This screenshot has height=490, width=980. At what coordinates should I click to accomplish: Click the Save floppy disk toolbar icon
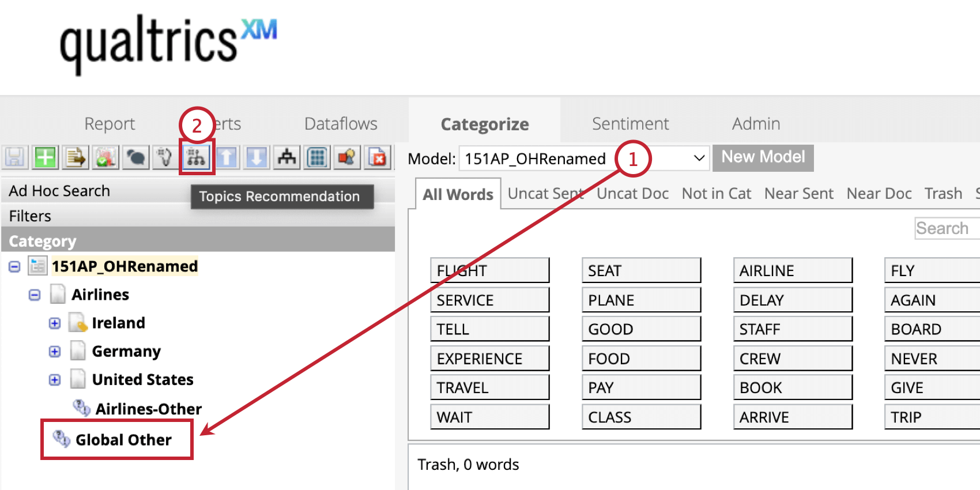point(14,157)
